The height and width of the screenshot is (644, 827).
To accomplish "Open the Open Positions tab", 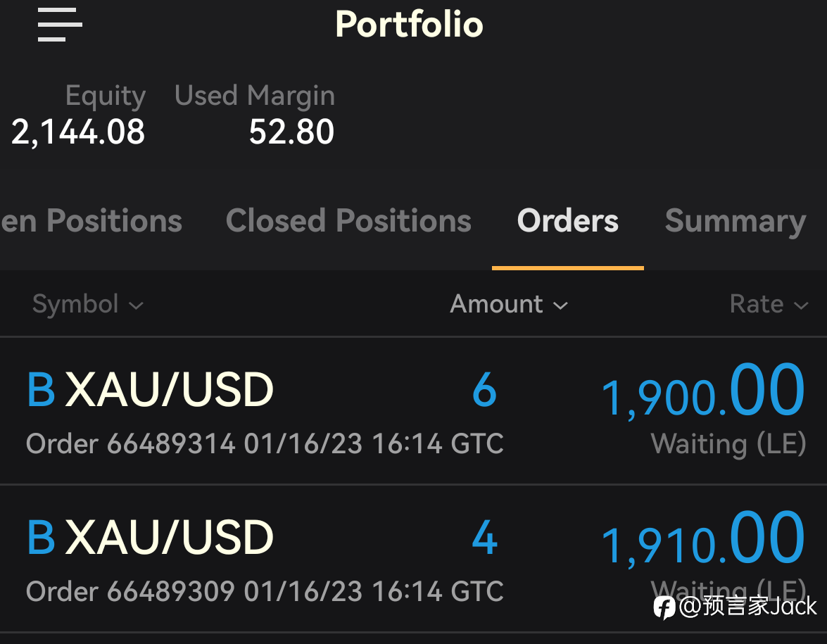I will click(x=91, y=220).
